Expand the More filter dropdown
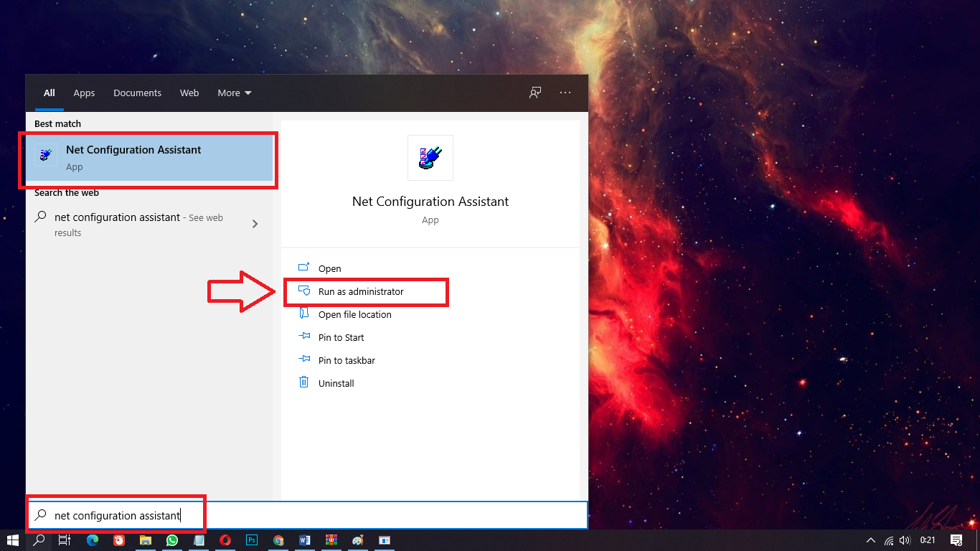Viewport: 980px width, 551px height. [x=235, y=93]
